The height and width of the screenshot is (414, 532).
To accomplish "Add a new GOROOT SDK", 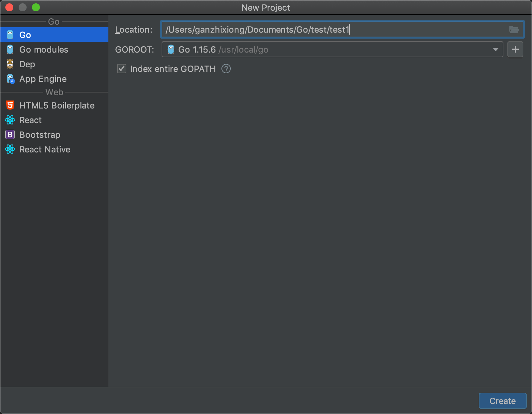I will tap(515, 49).
